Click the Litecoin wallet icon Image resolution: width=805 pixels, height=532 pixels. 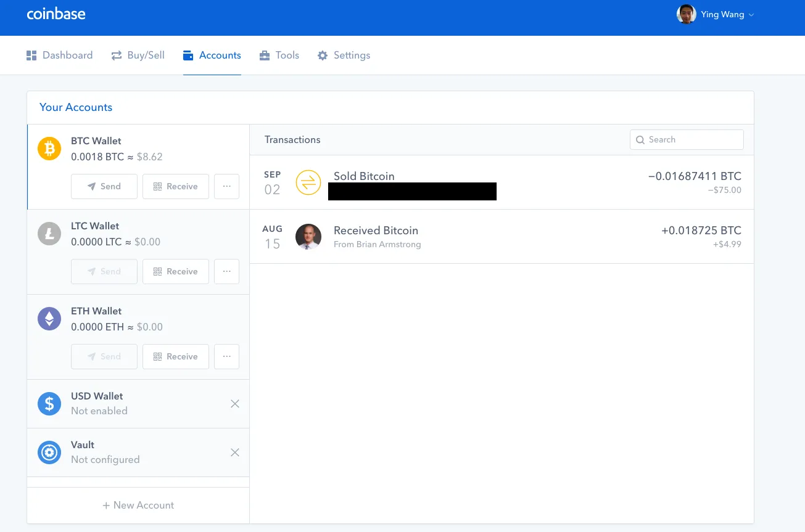coord(49,234)
